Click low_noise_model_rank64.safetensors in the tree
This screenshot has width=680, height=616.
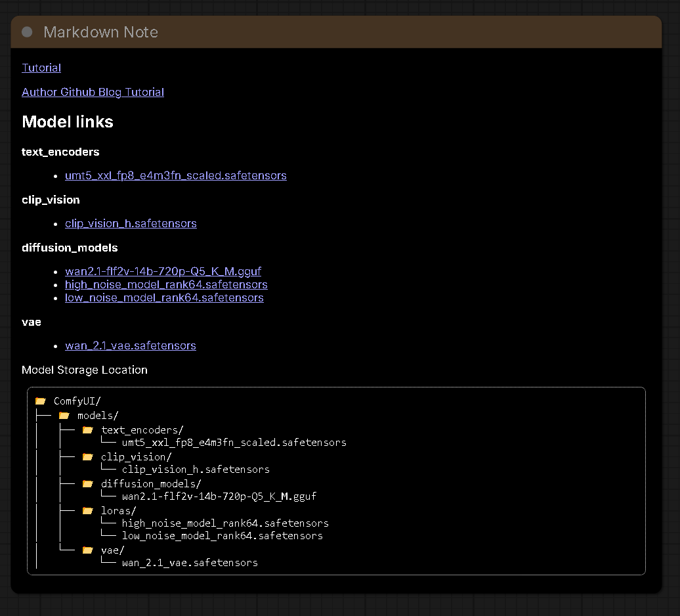(x=223, y=536)
